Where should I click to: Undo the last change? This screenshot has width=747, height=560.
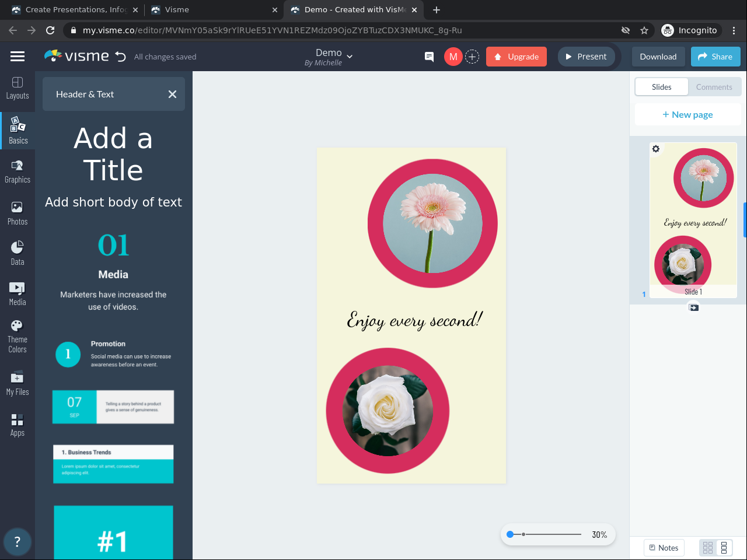pyautogui.click(x=121, y=57)
